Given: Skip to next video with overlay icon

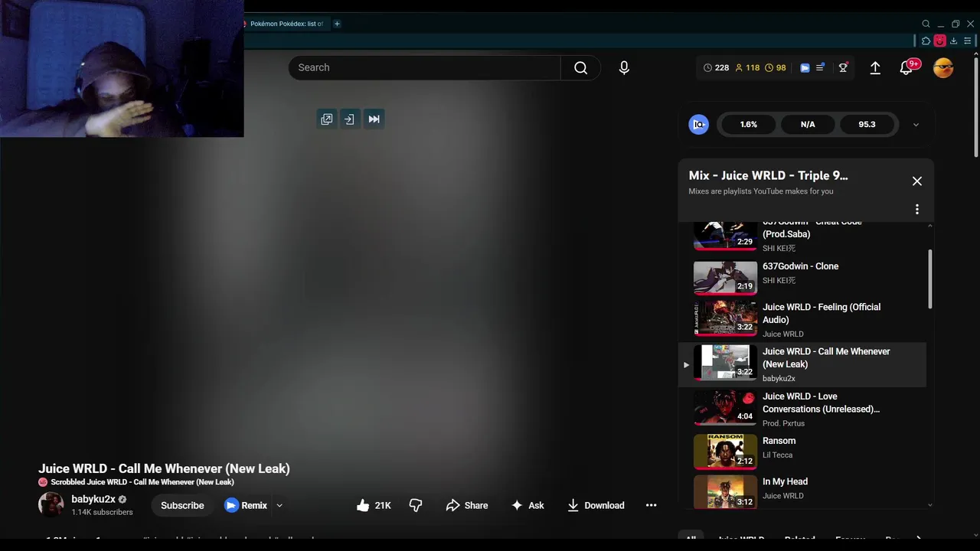Looking at the screenshot, I should pos(374,119).
